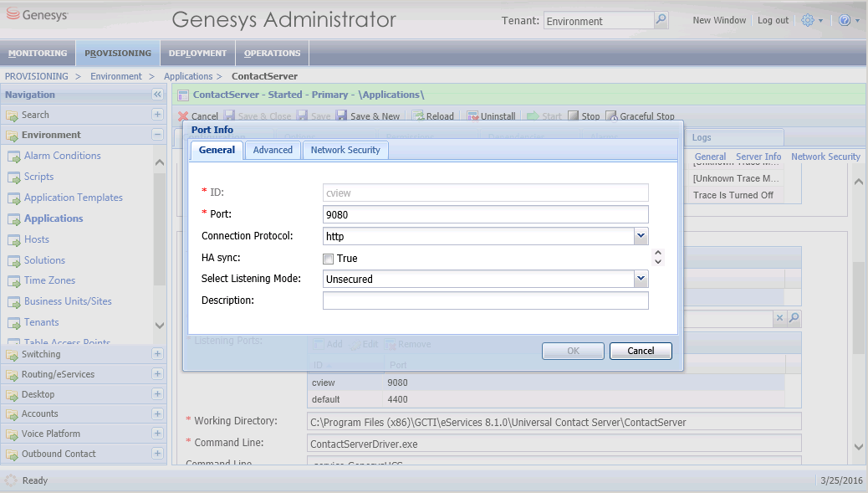The width and height of the screenshot is (868, 493).
Task: Click OK button in Port Info dialog
Action: [573, 351]
